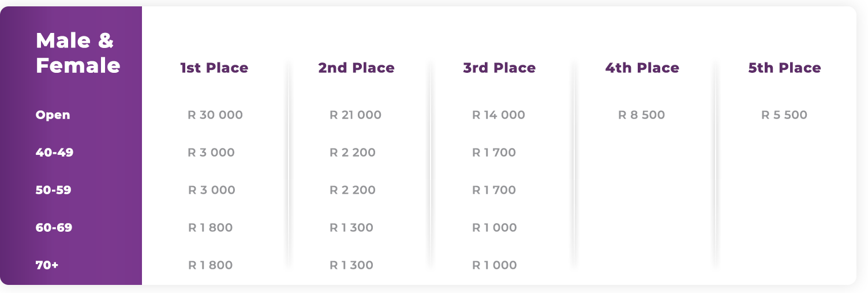Select the 3rd Place column header
Viewport: 868px width, 293px height.
click(499, 68)
